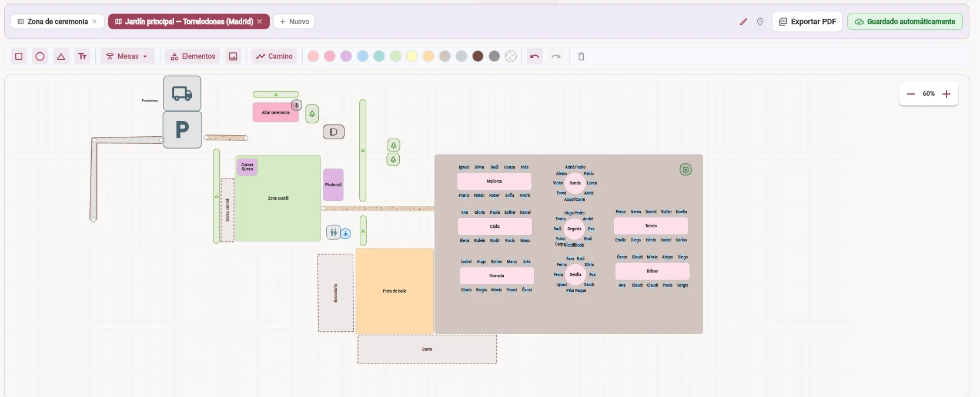The image size is (980, 397).
Task: Open the Elementos panel
Action: pyautogui.click(x=193, y=56)
